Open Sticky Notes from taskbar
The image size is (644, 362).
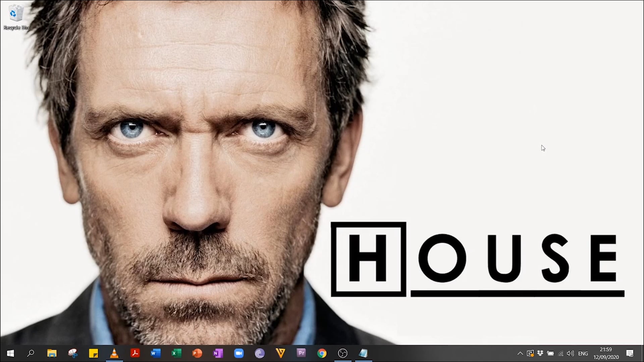tap(94, 353)
